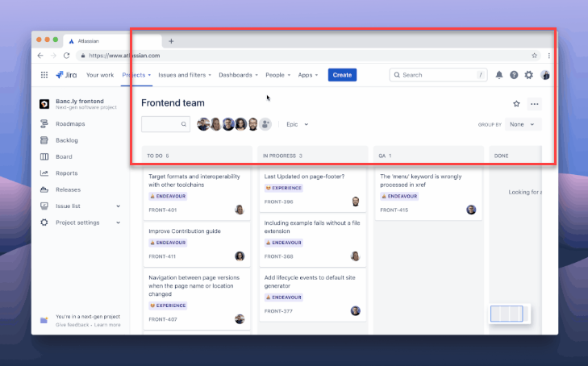Open the settings gear in top bar
The image size is (588, 366).
pos(529,75)
